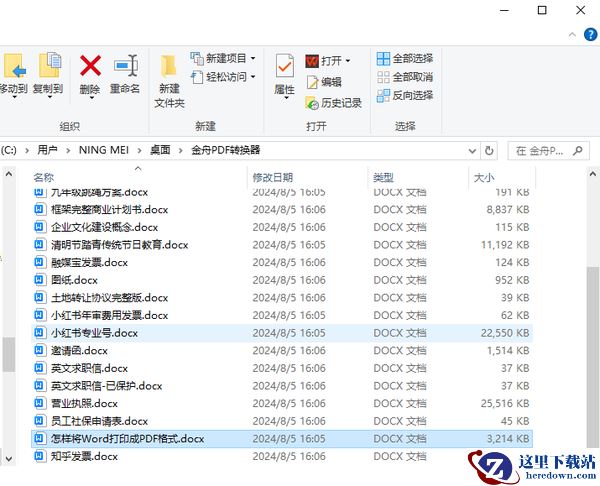Open the 轻松访问 (Easy access) dropdown
The image size is (600, 486).
tap(223, 77)
